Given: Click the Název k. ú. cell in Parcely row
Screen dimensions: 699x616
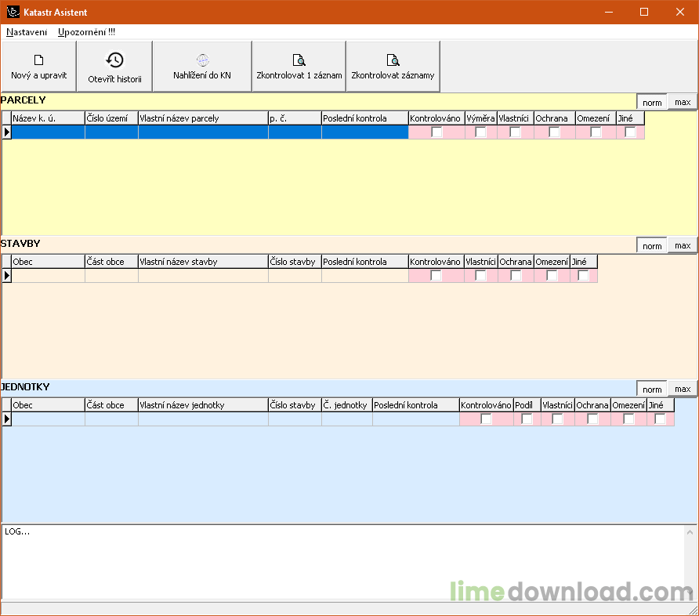Looking at the screenshot, I should 48,132.
